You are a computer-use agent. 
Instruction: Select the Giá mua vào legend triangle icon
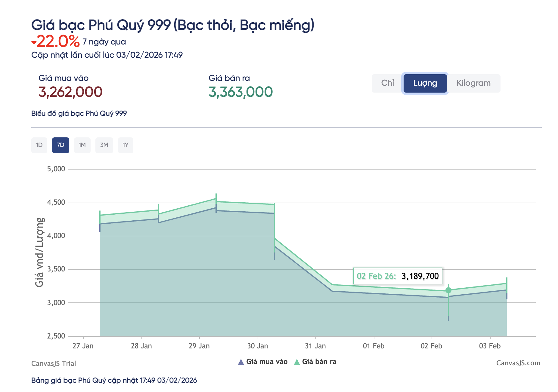click(241, 362)
